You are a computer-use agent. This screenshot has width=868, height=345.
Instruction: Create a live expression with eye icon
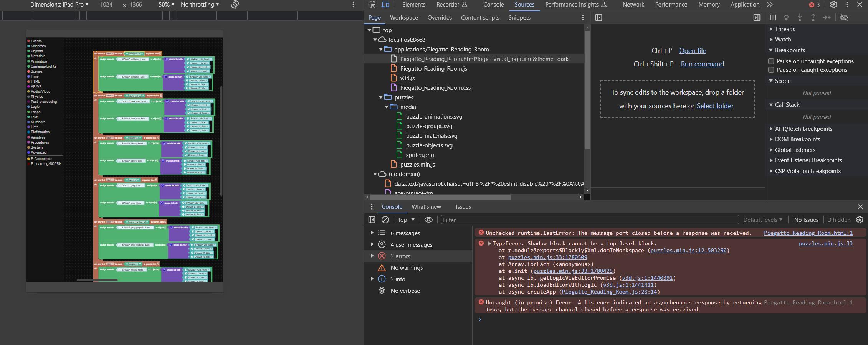click(428, 220)
